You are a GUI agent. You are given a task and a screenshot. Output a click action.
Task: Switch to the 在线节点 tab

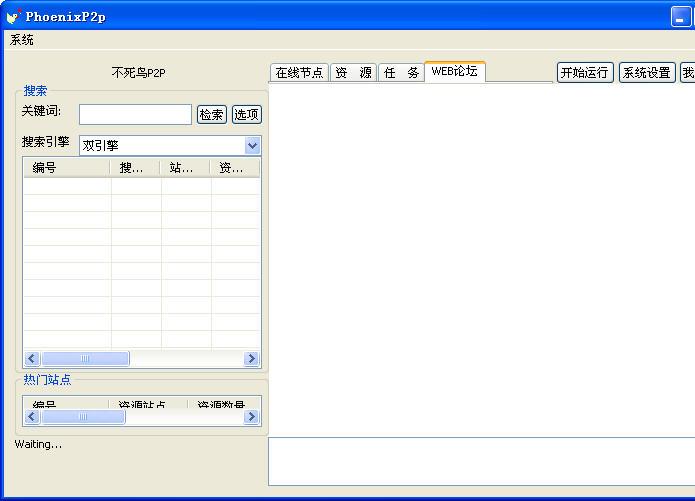299,72
